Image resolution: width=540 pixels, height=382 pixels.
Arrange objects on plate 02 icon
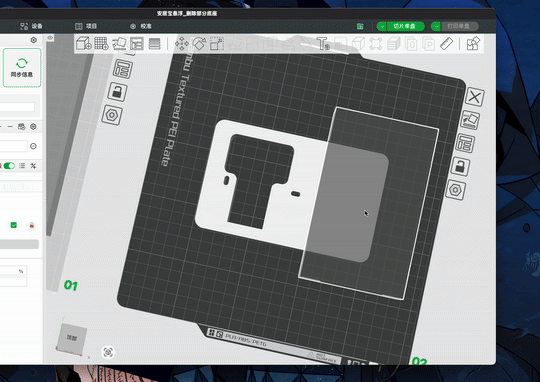465,143
